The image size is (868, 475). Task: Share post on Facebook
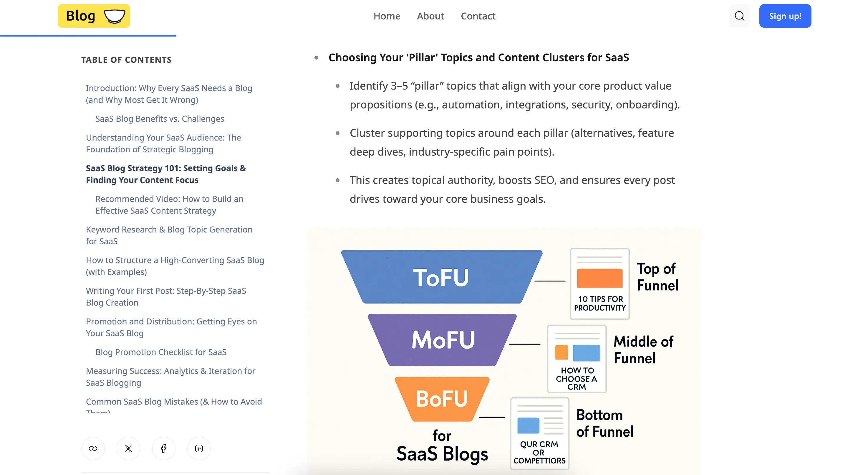click(x=163, y=448)
